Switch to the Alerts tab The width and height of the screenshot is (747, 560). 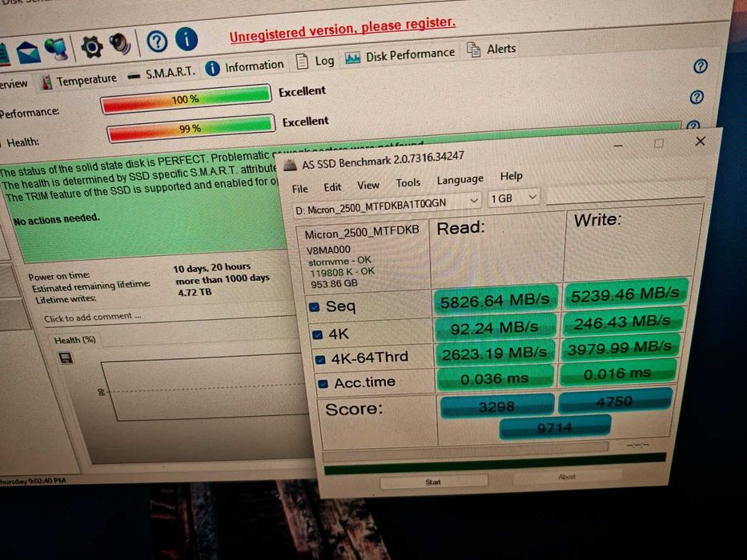[491, 49]
